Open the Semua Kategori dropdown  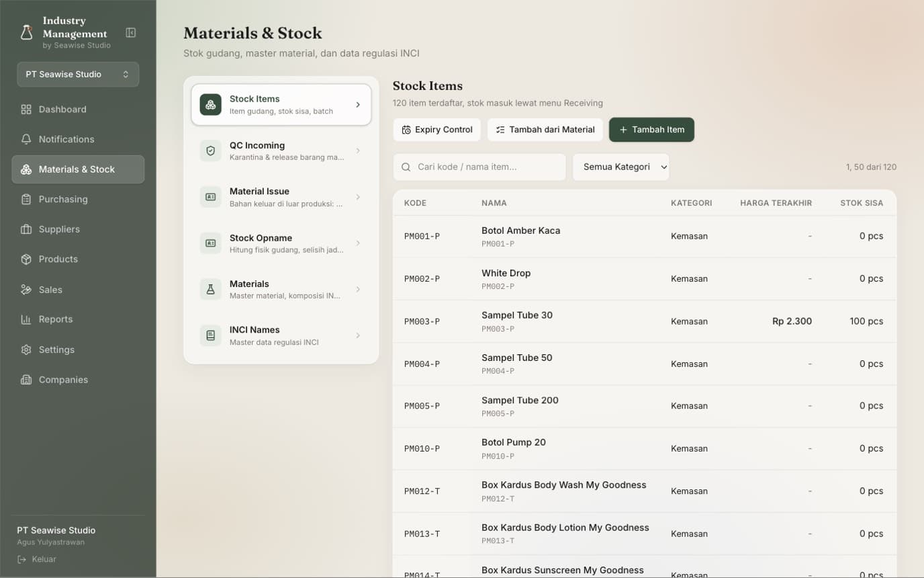(x=621, y=167)
